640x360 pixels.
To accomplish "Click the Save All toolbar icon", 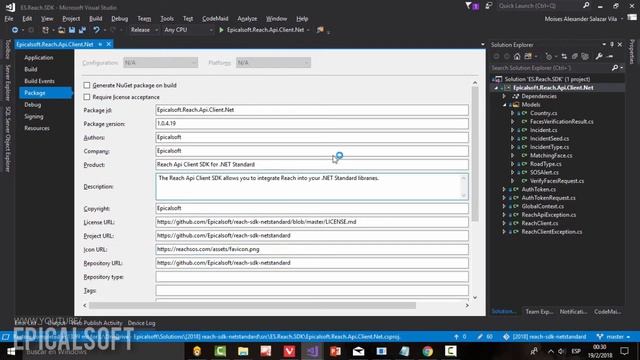I will pyautogui.click(x=82, y=30).
